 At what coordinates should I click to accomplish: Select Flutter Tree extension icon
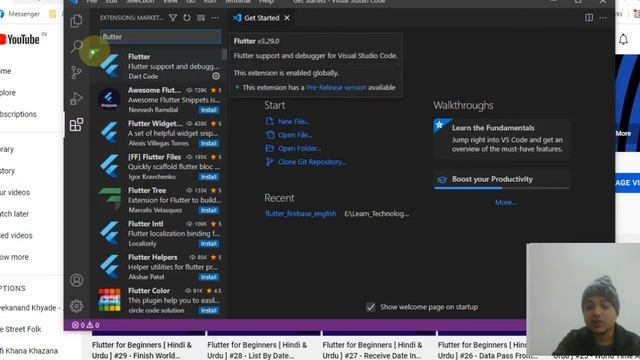[x=109, y=200]
